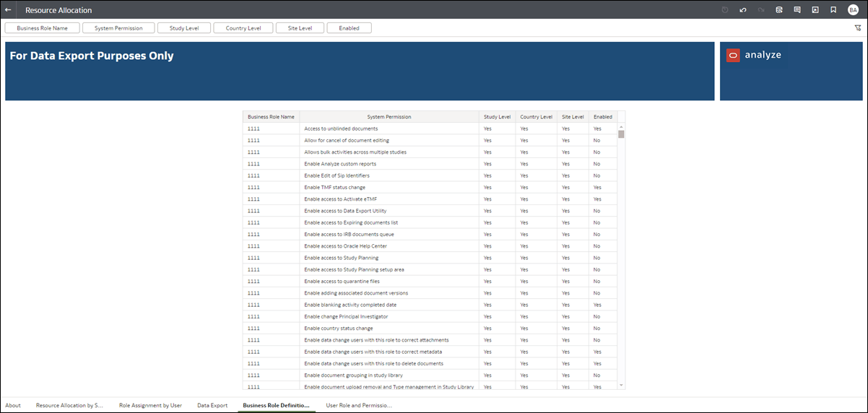Select 'Access to unblinded documents' cell
Image resolution: width=868 pixels, height=413 pixels.
389,129
